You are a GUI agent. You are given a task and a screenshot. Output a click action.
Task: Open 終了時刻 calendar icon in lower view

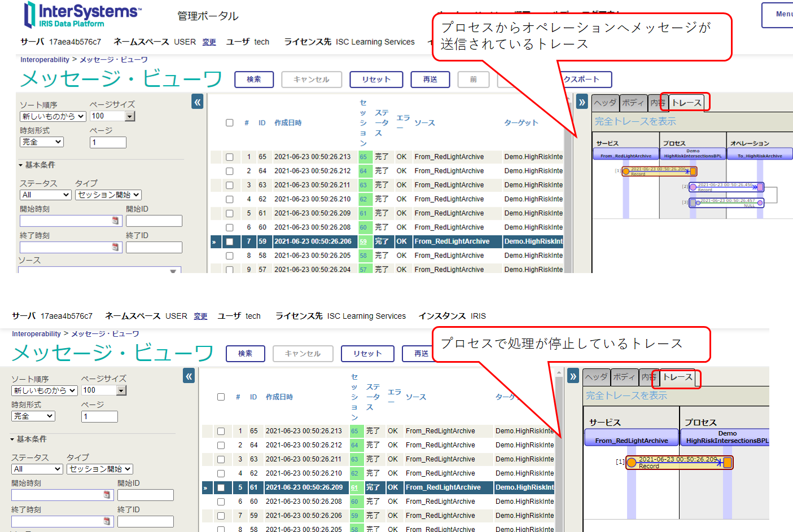point(107,521)
